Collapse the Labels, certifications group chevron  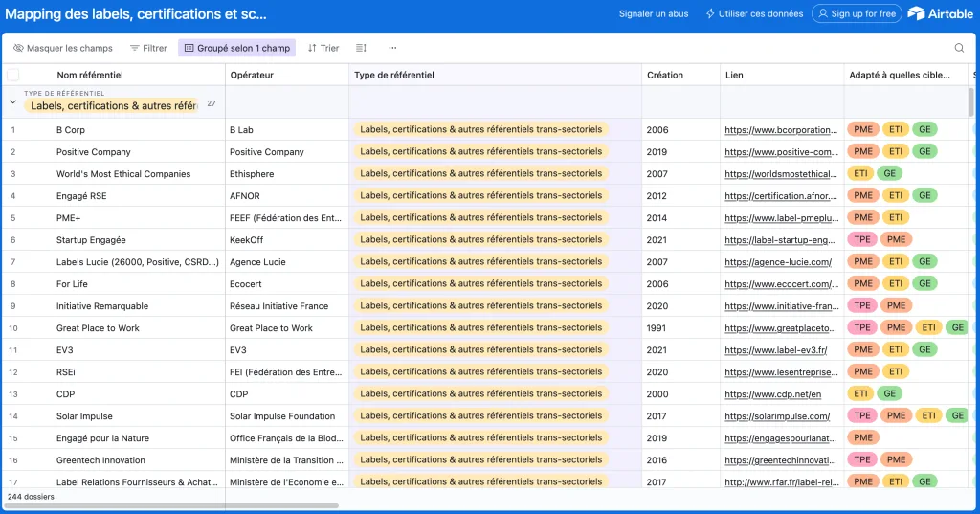(13, 101)
